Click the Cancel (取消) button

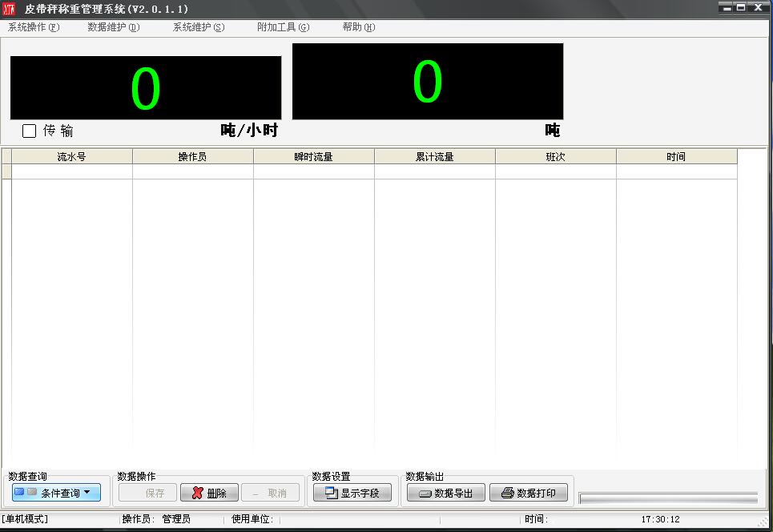(x=271, y=493)
